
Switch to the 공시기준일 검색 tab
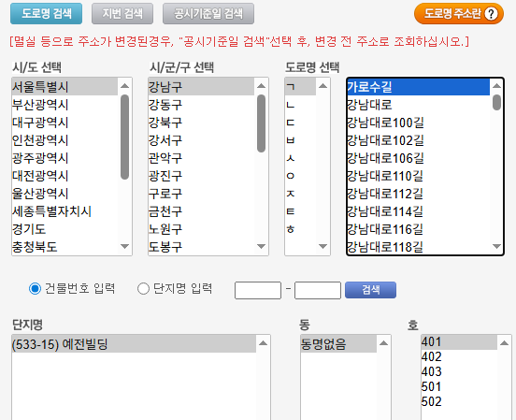[208, 14]
